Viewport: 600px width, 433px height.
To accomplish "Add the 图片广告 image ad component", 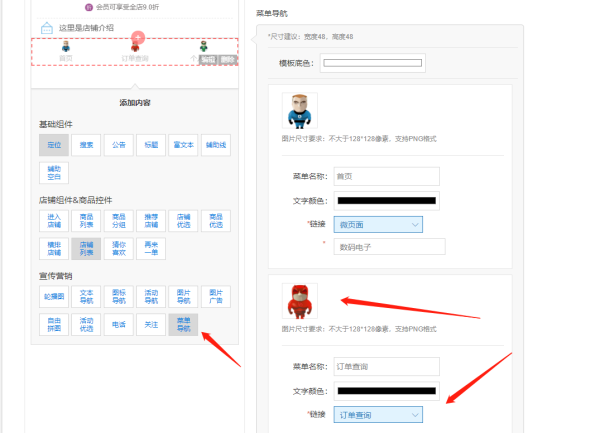I will click(x=215, y=296).
